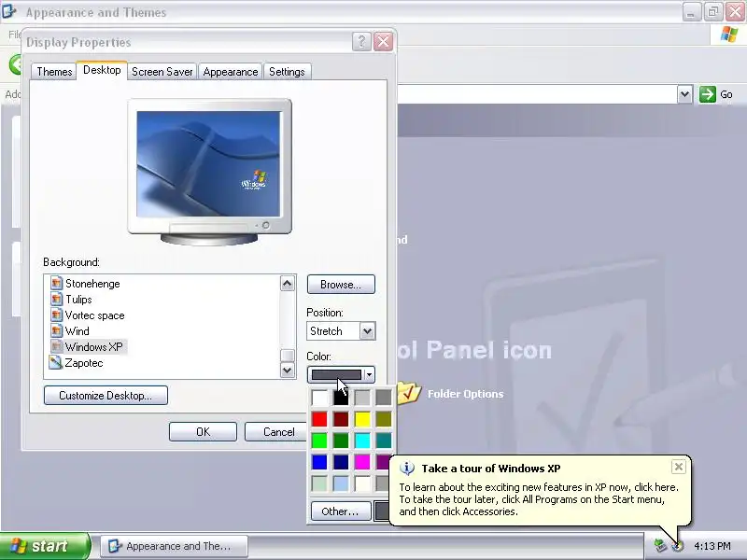Screen dimensions: 747x560
Task: Click the clock showing 4:13 PM
Action: click(x=712, y=546)
